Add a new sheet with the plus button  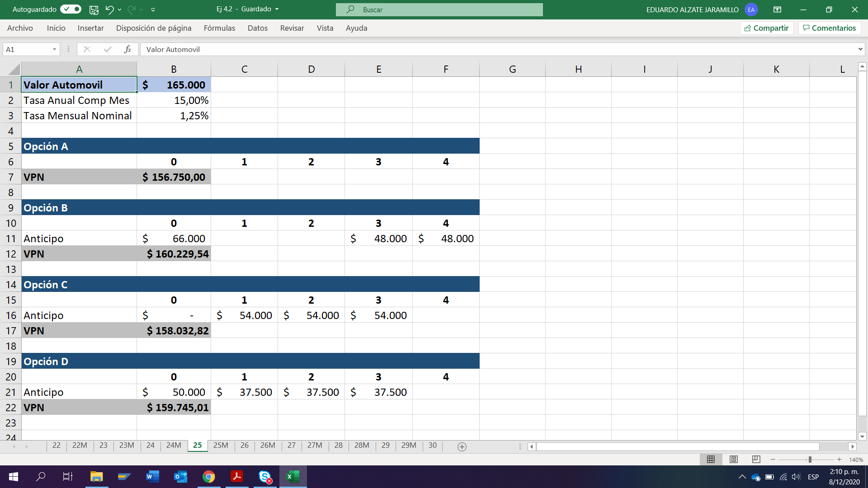(462, 446)
